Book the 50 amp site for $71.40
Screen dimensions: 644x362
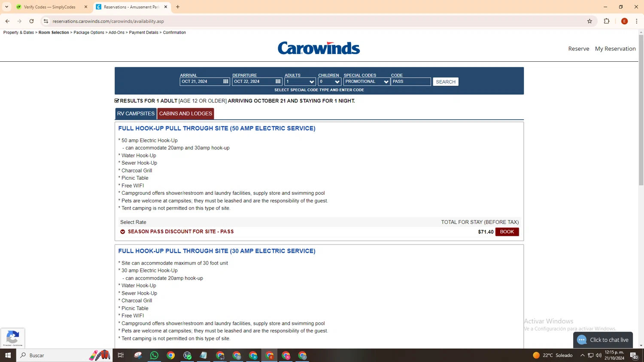(507, 232)
